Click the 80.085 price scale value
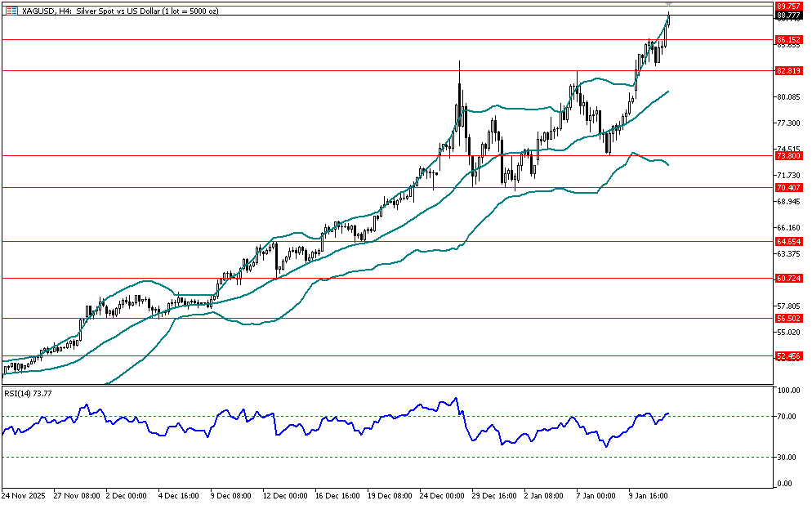 787,97
